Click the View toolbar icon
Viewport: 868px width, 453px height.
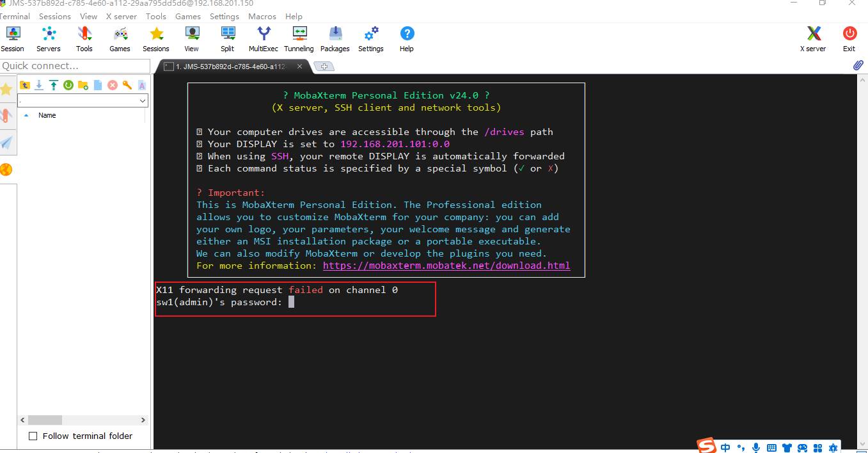click(191, 39)
